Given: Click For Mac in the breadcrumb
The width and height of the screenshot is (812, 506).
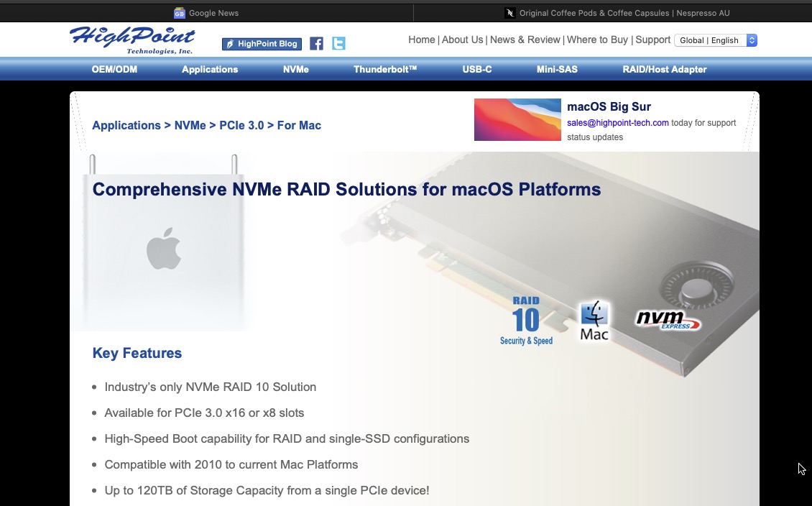Looking at the screenshot, I should tap(299, 125).
